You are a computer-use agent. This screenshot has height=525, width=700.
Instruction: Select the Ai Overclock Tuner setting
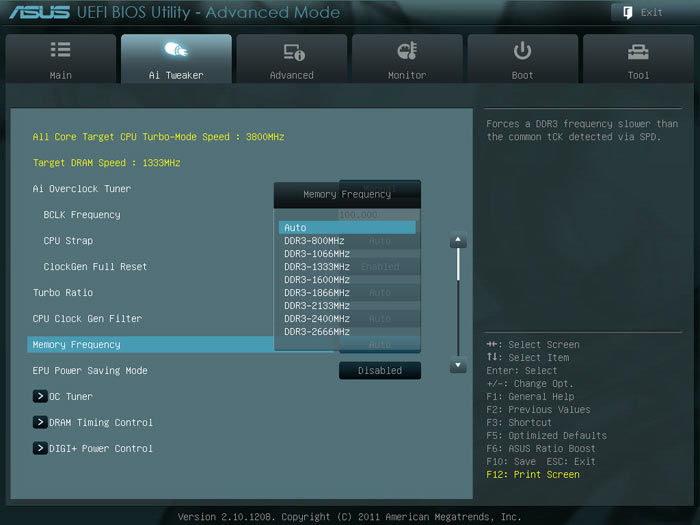coord(82,189)
